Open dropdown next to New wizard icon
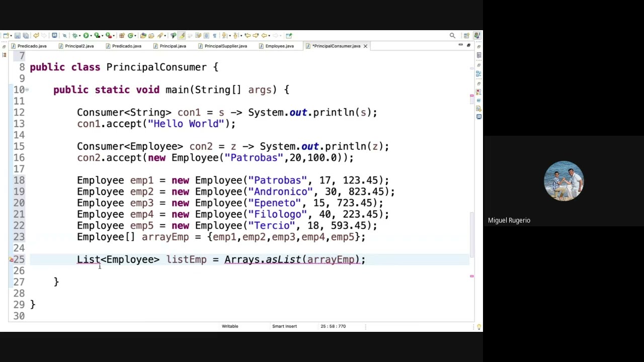Viewport: 644px width, 362px height. point(11,36)
